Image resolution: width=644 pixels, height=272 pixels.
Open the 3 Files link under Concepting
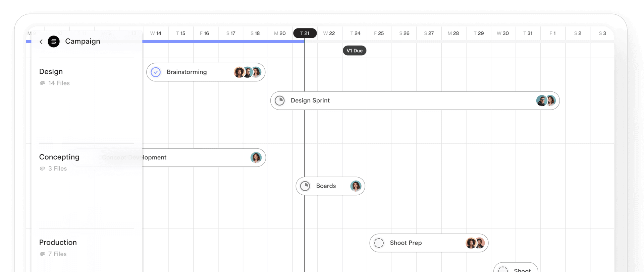tap(57, 168)
